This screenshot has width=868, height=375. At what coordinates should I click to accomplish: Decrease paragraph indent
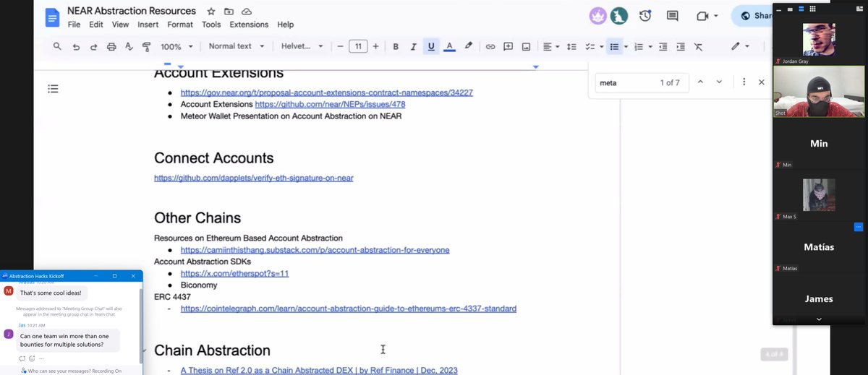coord(663,46)
